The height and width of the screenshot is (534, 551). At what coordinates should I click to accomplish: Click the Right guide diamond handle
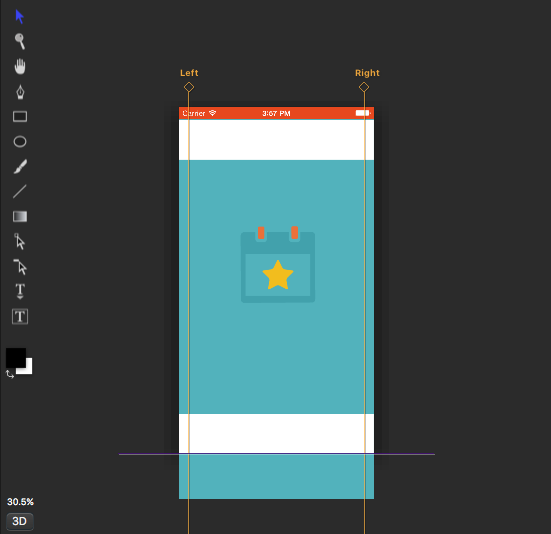pos(364,87)
